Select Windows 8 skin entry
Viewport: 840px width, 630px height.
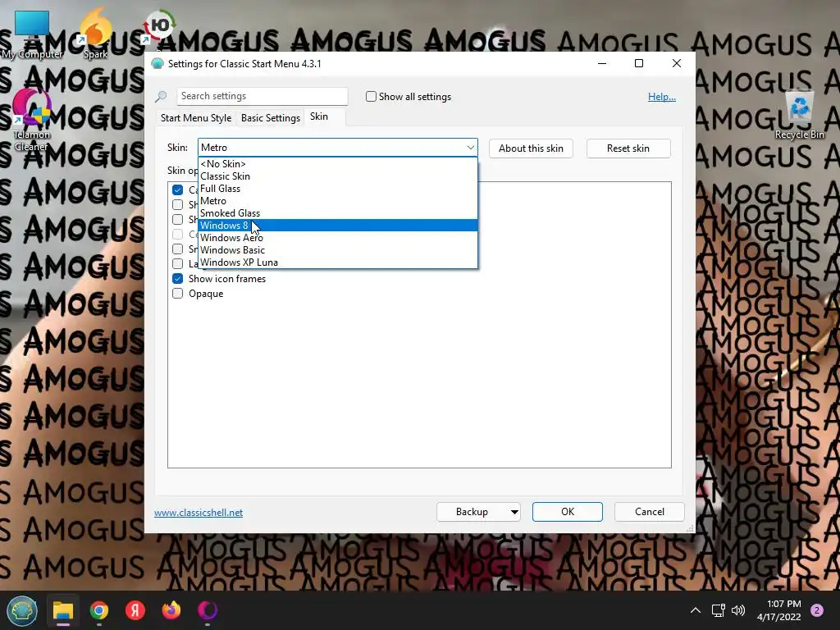(337, 226)
